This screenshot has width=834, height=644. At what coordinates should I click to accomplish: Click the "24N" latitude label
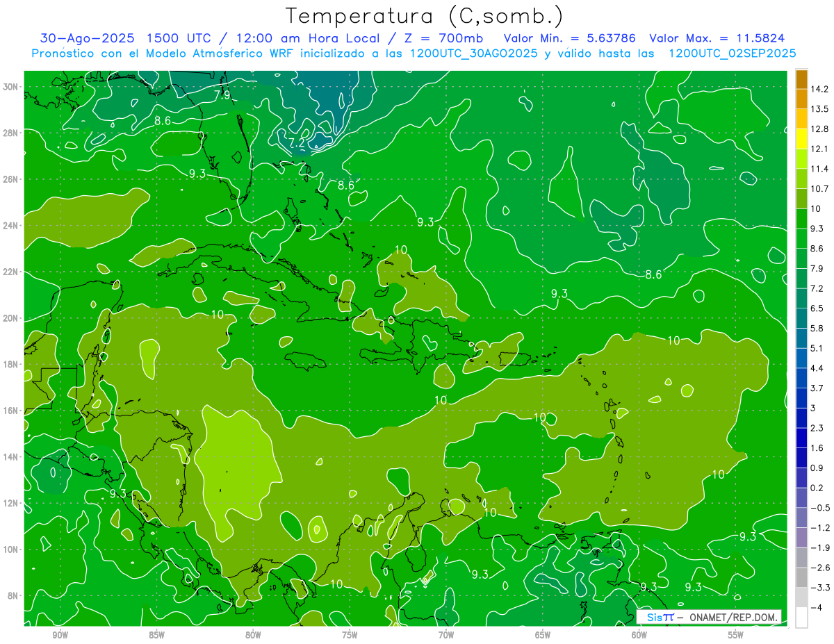pyautogui.click(x=11, y=226)
